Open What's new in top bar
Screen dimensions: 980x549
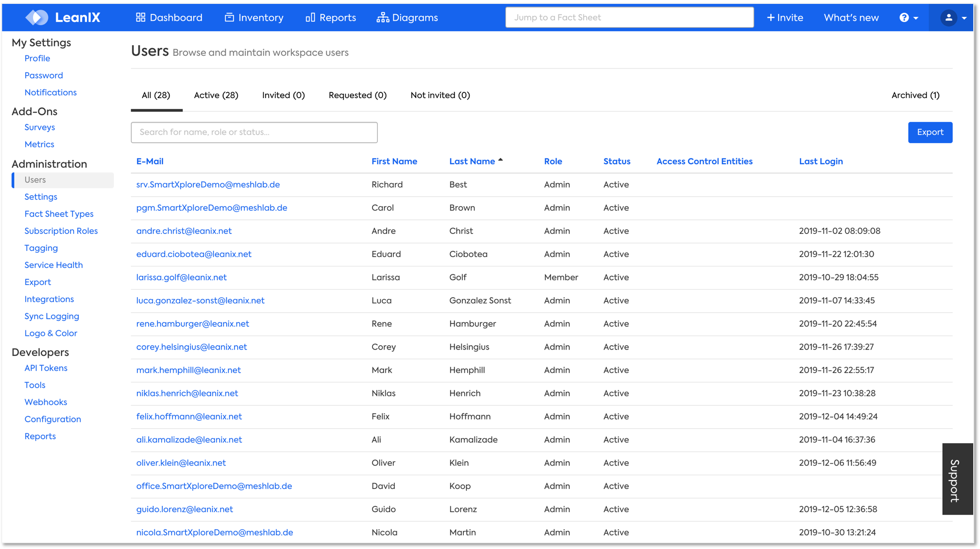click(x=851, y=17)
